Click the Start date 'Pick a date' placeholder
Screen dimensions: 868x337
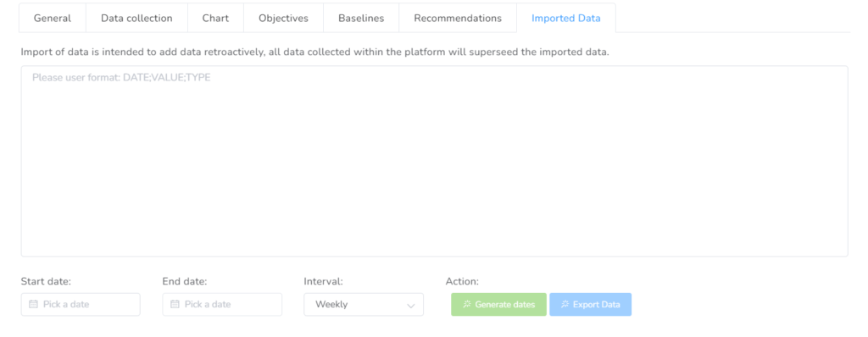pyautogui.click(x=66, y=304)
